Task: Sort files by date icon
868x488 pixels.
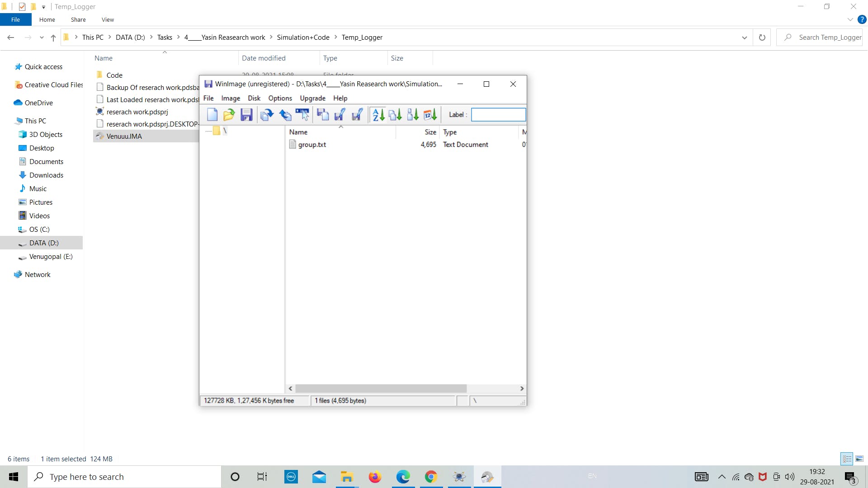Action: coord(430,115)
